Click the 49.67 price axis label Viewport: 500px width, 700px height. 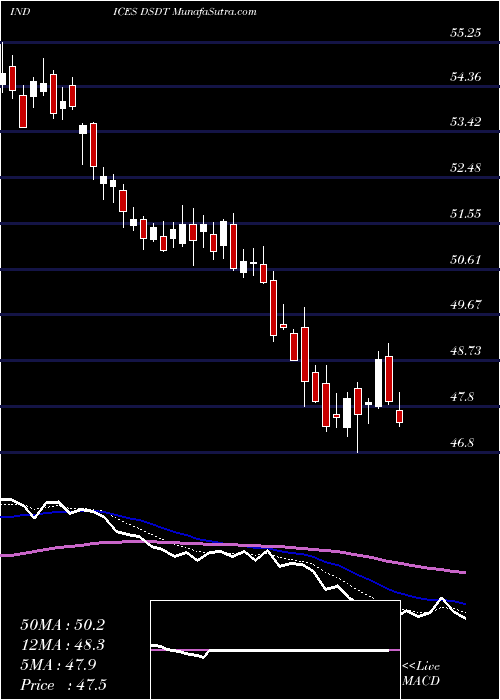(x=466, y=305)
